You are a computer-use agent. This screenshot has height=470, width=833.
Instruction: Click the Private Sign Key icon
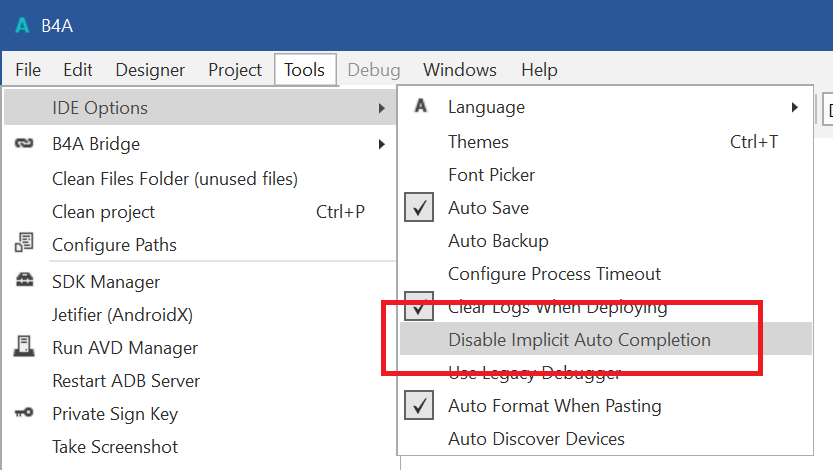[x=24, y=413]
